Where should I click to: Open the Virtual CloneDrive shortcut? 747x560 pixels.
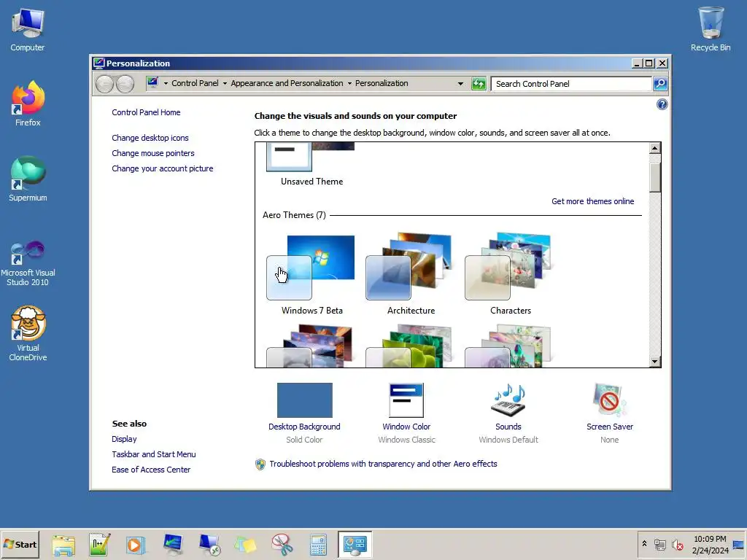pos(28,333)
